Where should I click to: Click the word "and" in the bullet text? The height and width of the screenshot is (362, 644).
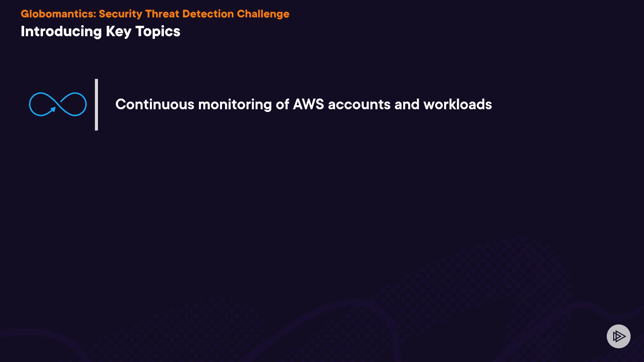tap(407, 104)
